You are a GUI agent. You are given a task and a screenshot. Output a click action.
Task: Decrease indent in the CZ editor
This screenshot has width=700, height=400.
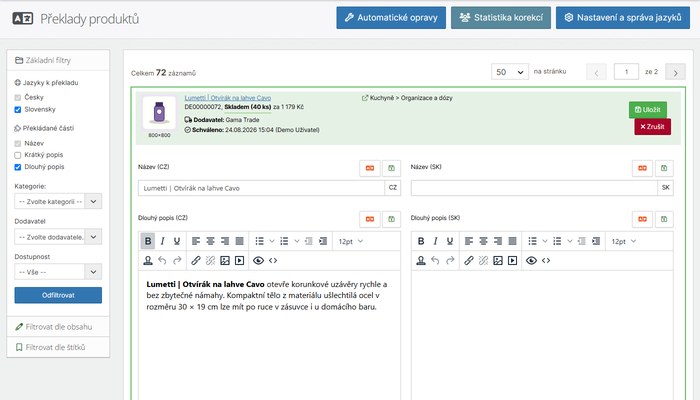[x=308, y=242]
